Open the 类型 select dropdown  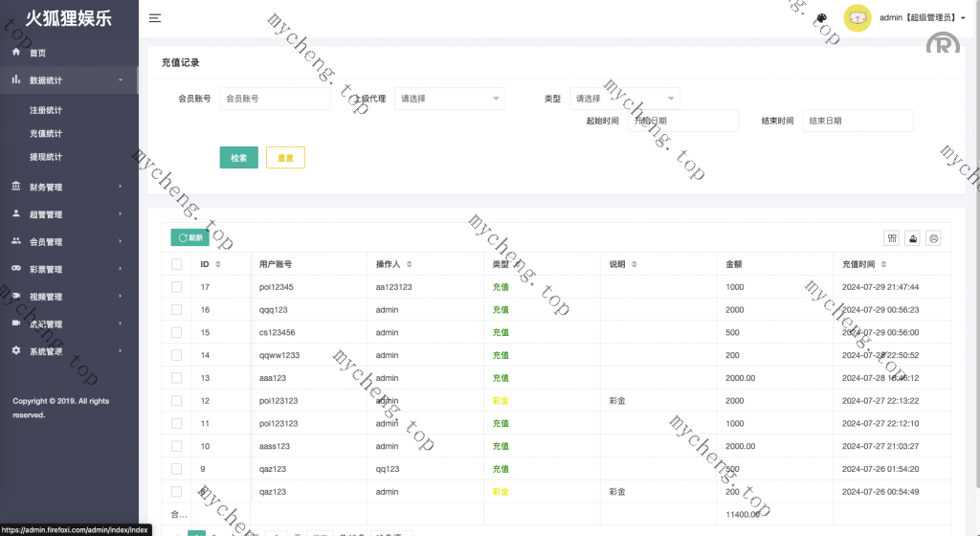tap(624, 98)
